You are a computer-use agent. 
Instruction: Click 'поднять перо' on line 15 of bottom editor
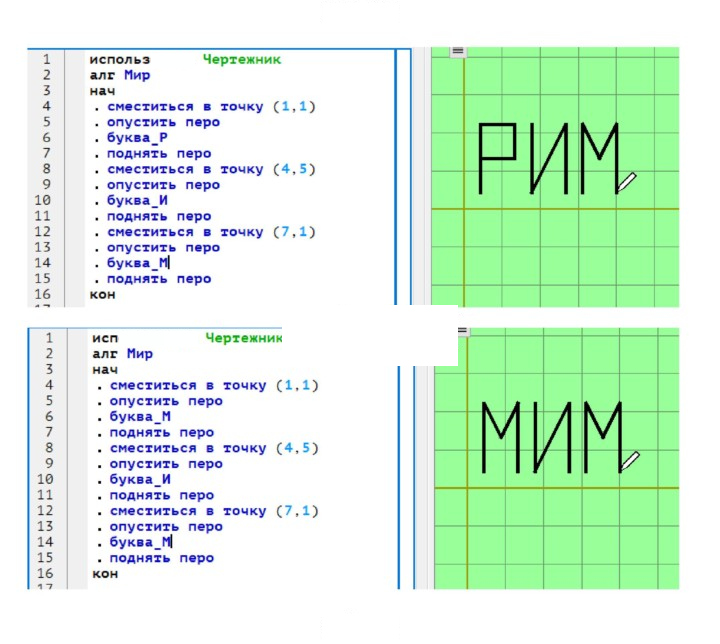[x=162, y=558]
